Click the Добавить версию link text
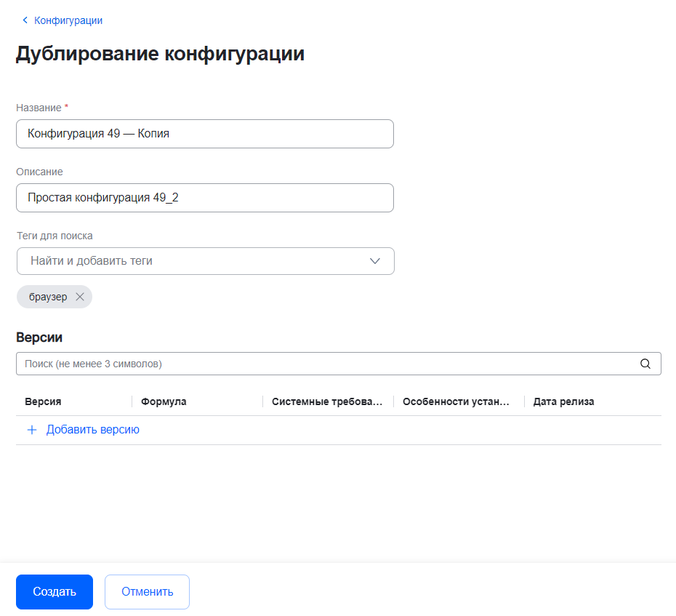Viewport: 676px width, 616px height. click(x=93, y=430)
